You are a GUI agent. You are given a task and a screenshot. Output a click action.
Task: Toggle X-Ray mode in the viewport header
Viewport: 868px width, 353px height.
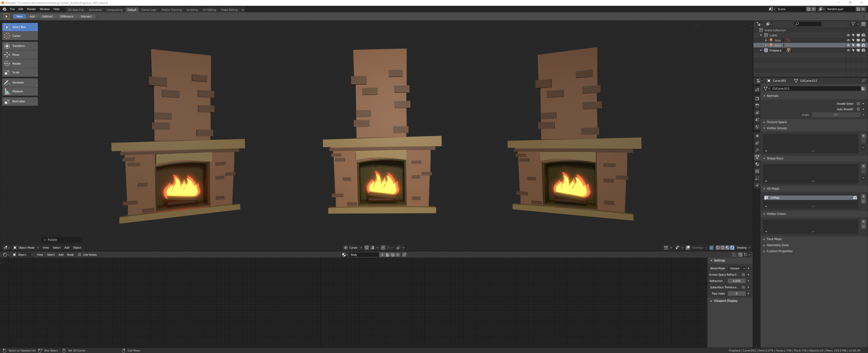711,247
